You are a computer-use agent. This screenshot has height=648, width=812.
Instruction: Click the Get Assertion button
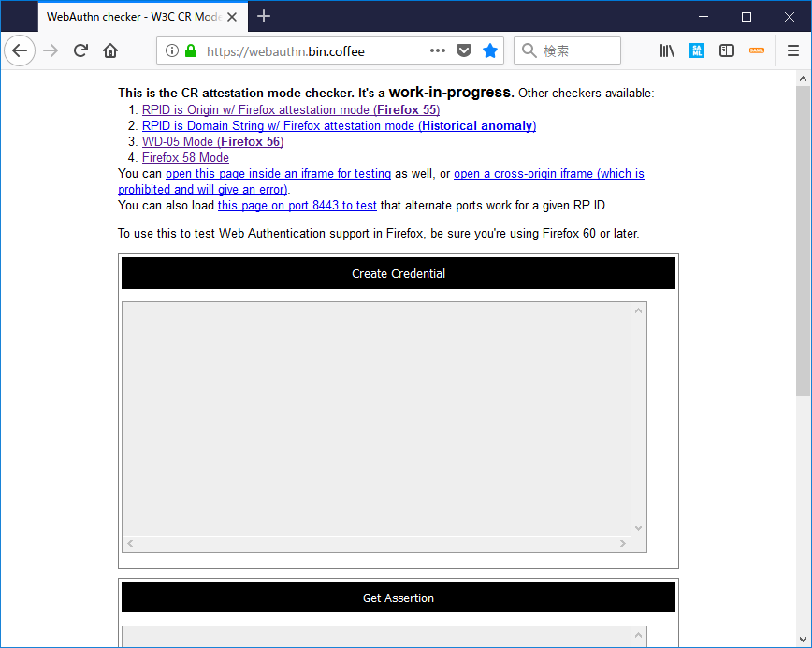click(x=399, y=598)
